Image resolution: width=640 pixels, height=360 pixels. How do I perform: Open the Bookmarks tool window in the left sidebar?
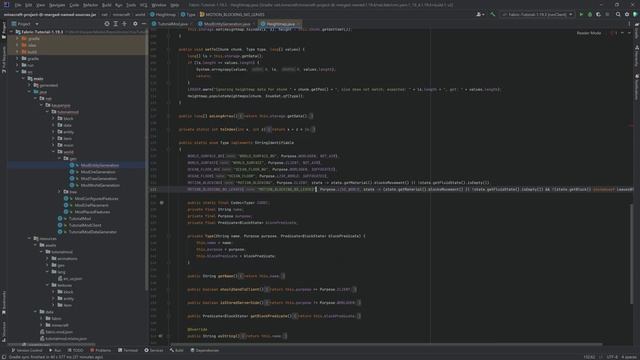4,302
